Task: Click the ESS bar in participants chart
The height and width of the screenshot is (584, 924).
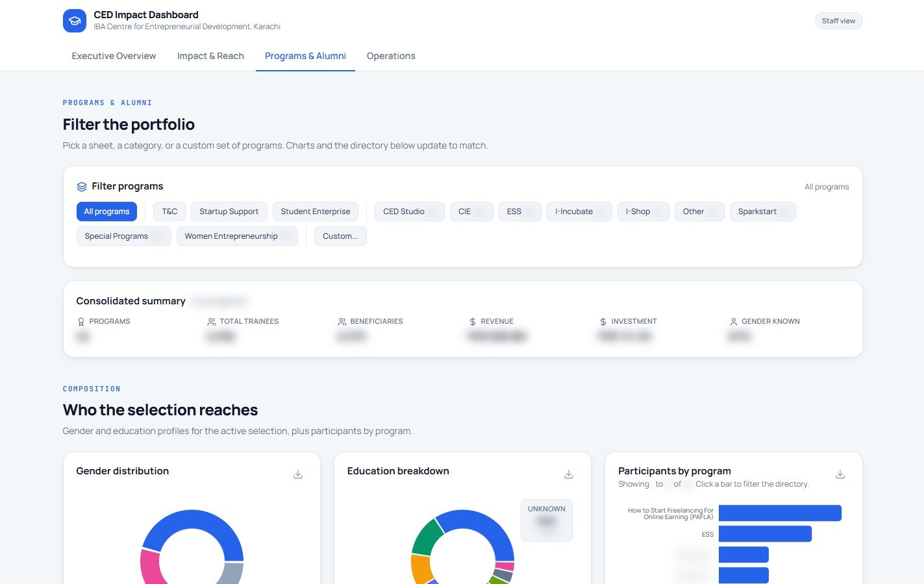Action: 765,534
